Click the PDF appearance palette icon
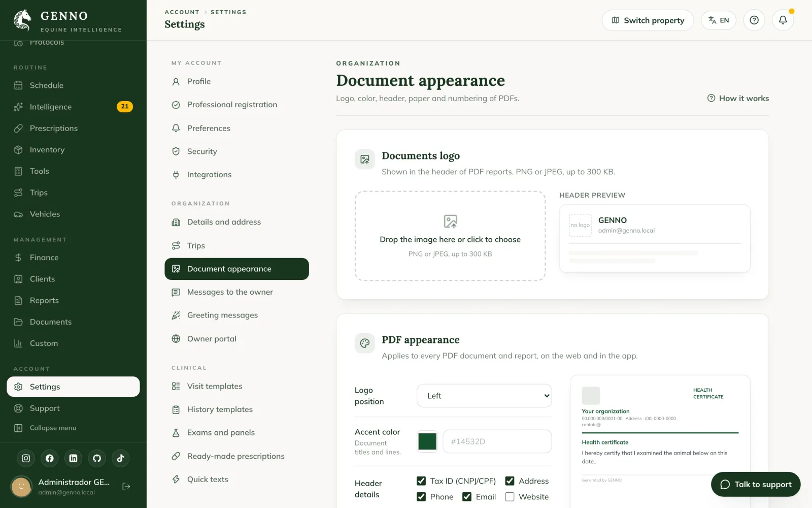The height and width of the screenshot is (508, 812). [x=365, y=343]
